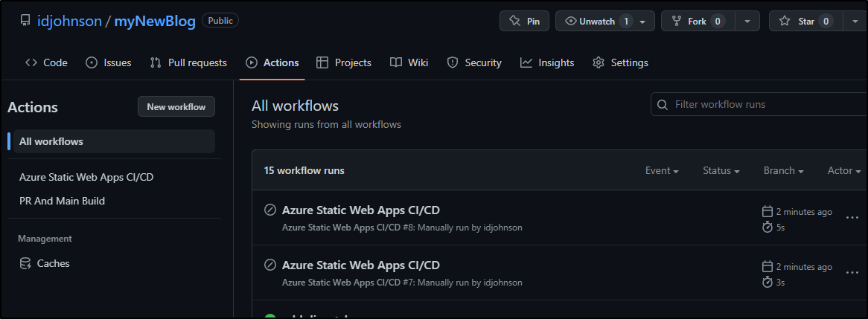The height and width of the screenshot is (319, 868).
Task: Go to the Wiki tab
Action: (x=409, y=62)
